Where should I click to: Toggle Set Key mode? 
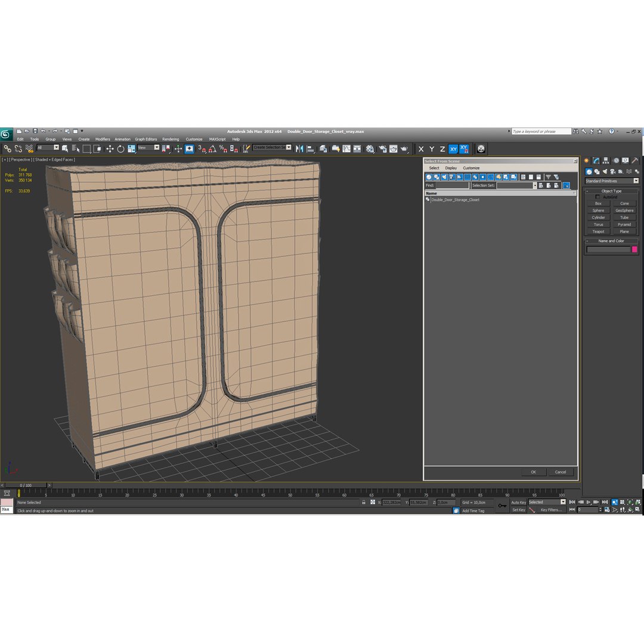pyautogui.click(x=518, y=510)
